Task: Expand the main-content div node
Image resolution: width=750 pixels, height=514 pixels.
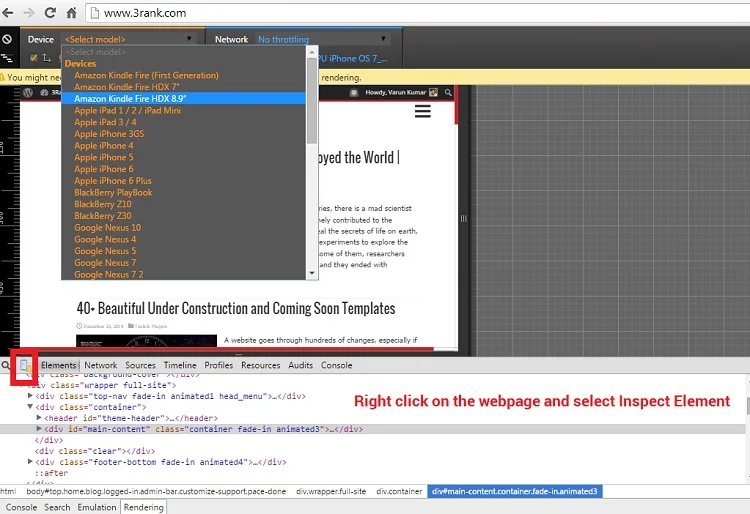Action: tap(39, 429)
